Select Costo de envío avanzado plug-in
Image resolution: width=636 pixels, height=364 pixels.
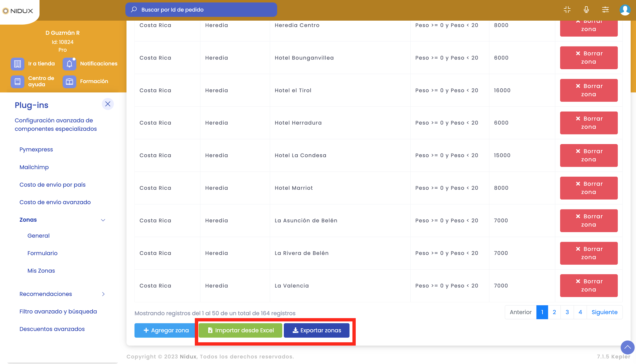(55, 202)
